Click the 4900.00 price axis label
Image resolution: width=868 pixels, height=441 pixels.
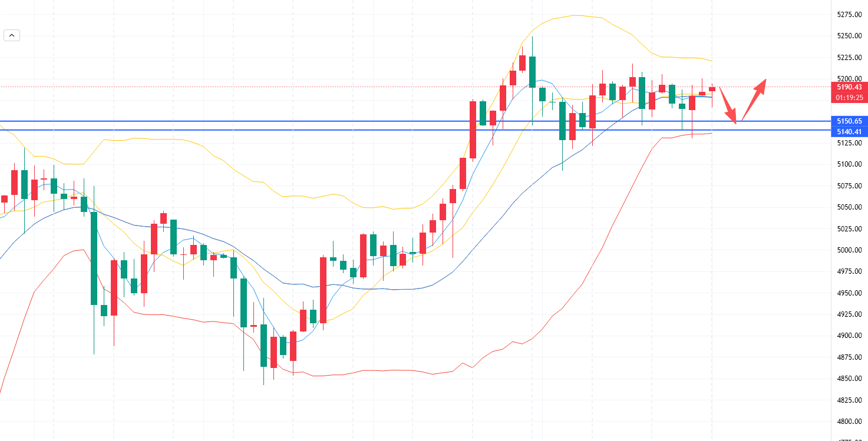[849, 336]
